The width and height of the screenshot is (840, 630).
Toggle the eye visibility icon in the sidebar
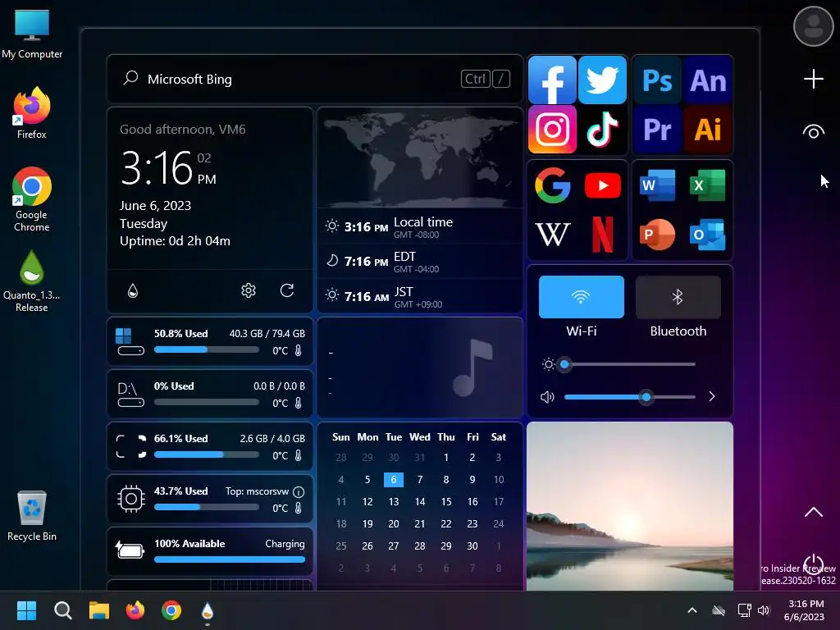813,132
